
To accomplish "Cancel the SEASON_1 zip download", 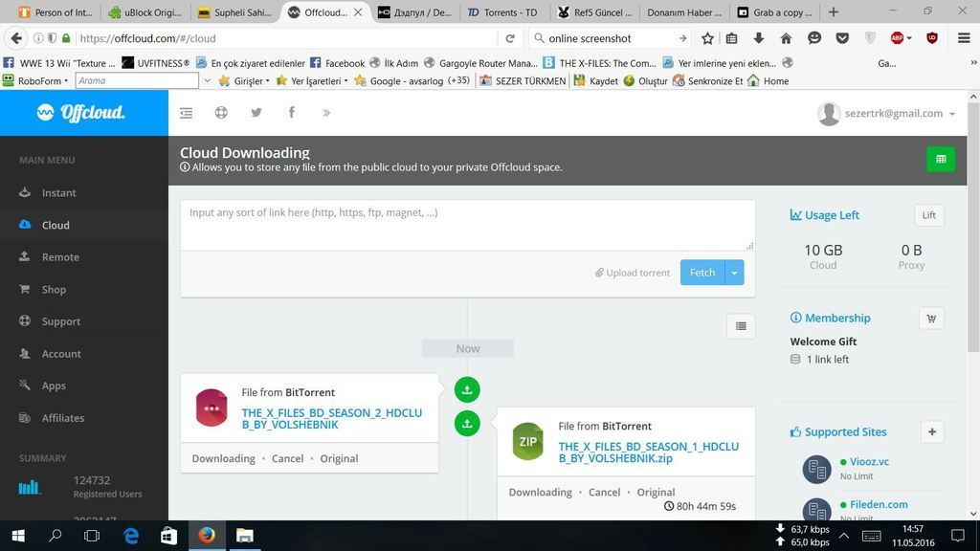I will [605, 493].
